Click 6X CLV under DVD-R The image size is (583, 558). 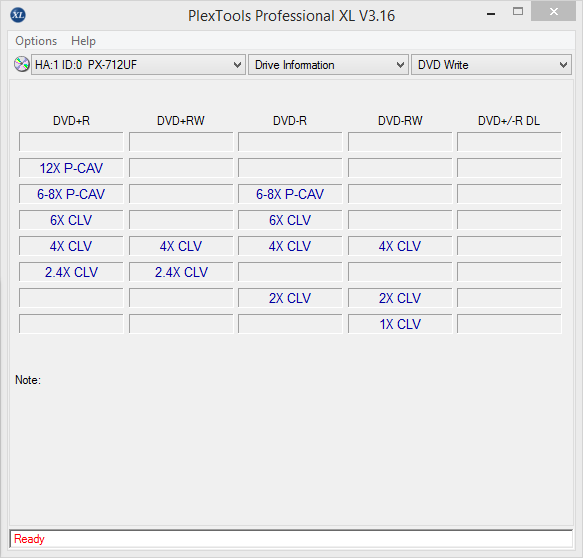click(x=290, y=220)
